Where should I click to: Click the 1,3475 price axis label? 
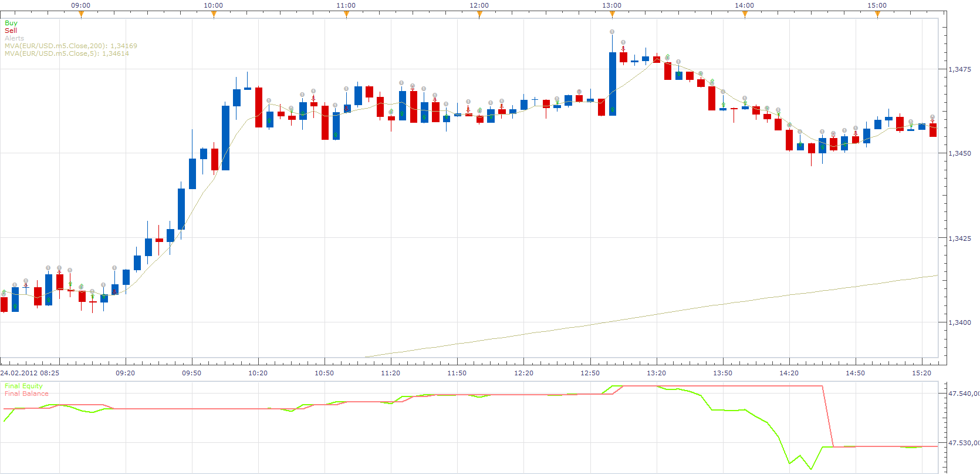[x=959, y=69]
